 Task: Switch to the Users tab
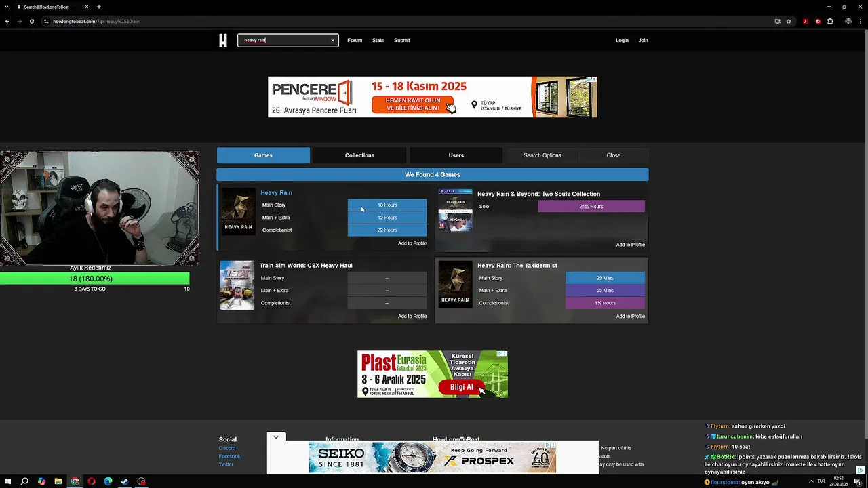456,155
